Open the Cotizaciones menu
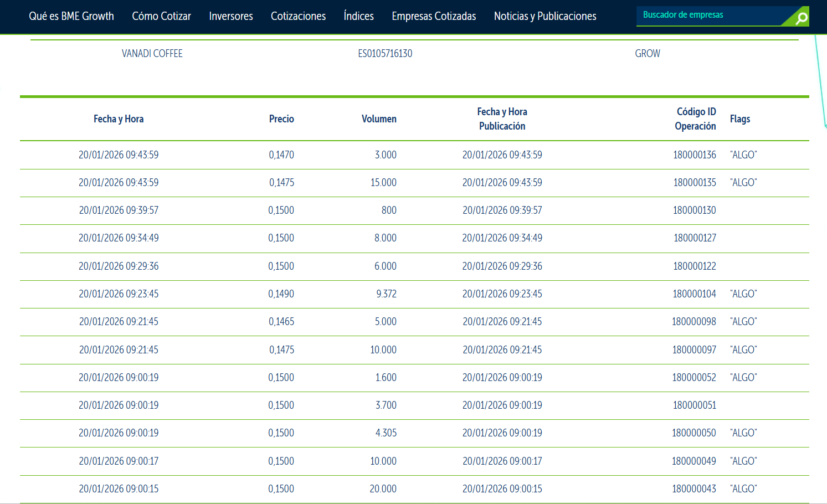 [x=298, y=17]
